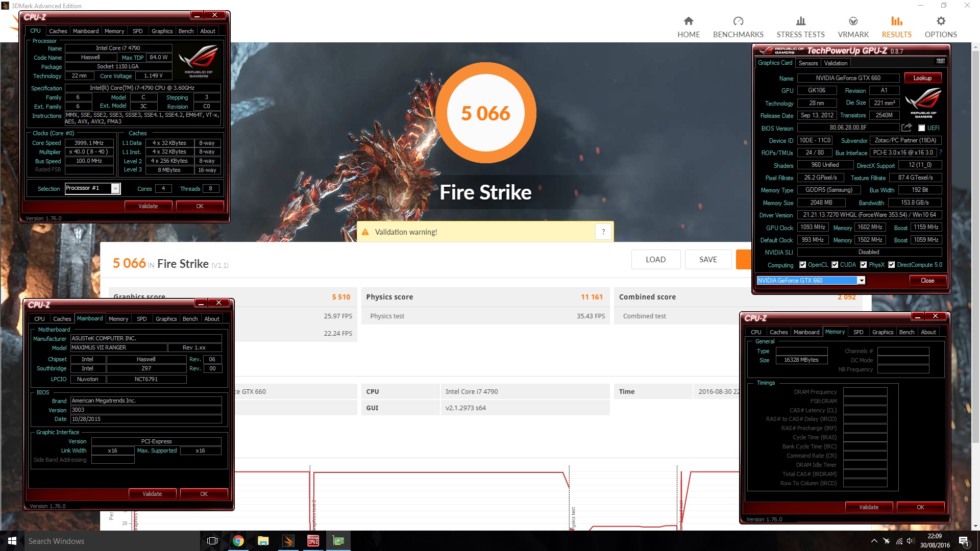Switch to Bench tab in top-left CPU-Z
980x551 pixels.
click(186, 31)
